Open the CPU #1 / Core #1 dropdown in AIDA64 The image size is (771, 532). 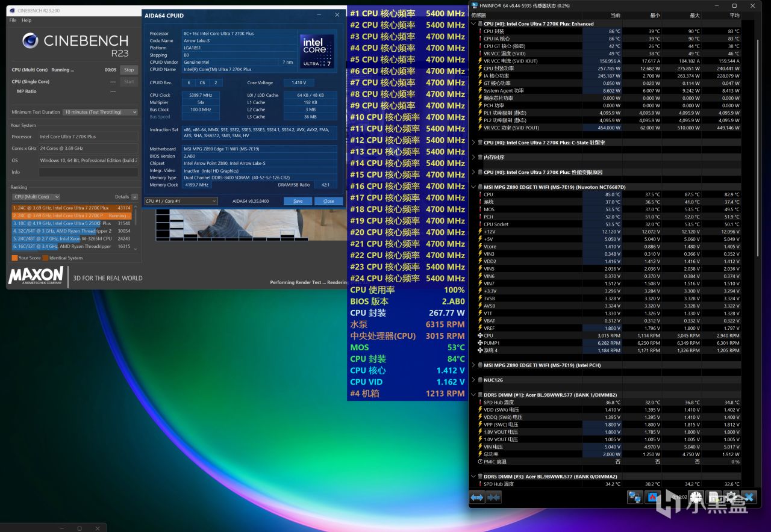pos(181,201)
